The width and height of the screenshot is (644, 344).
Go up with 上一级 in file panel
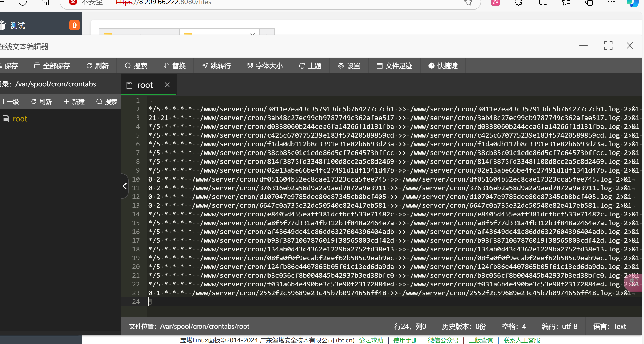click(10, 102)
